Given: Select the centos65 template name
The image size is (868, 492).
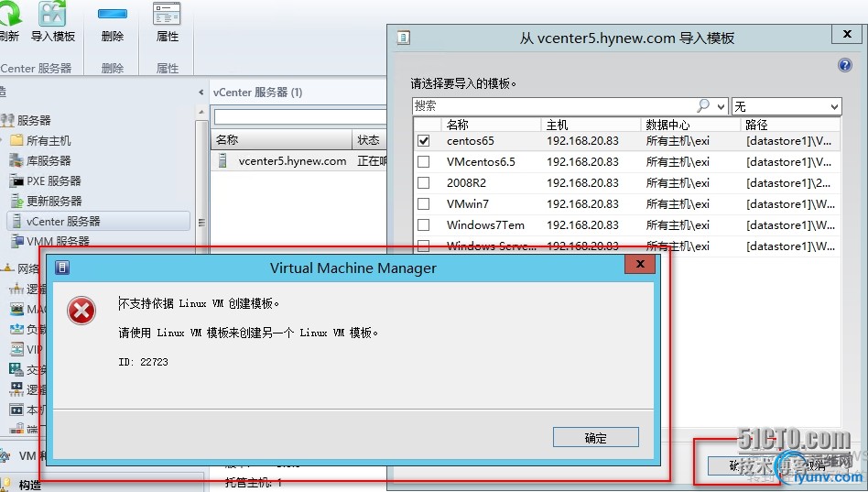Looking at the screenshot, I should (x=470, y=141).
